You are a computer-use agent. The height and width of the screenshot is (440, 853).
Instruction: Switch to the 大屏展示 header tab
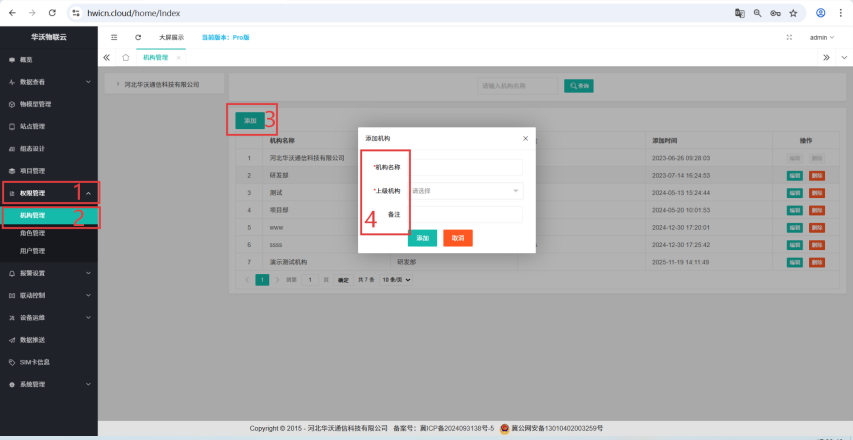click(171, 37)
